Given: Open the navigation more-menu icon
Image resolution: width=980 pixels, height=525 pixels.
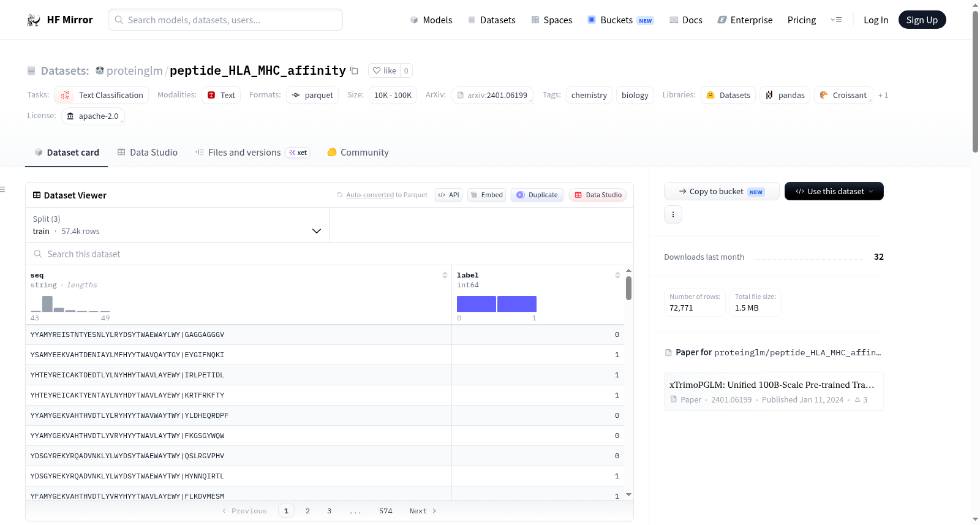Looking at the screenshot, I should (x=836, y=20).
